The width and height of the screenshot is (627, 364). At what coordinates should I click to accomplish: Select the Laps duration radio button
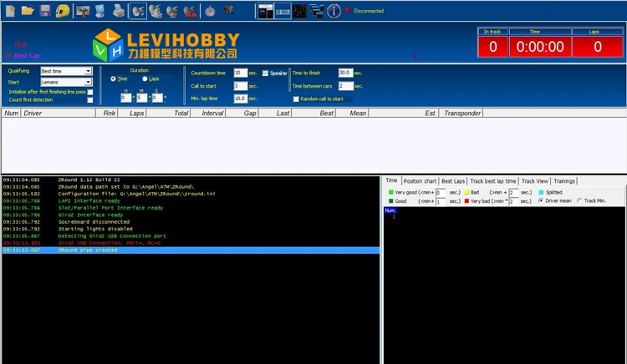tap(145, 78)
